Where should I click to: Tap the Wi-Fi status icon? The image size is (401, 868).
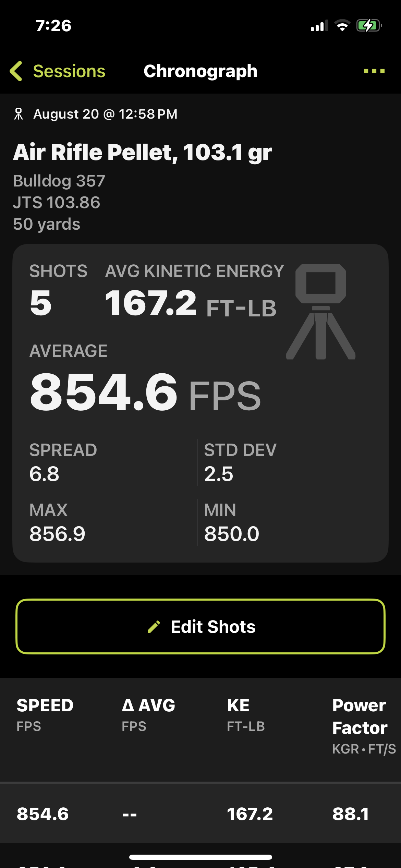point(342,26)
